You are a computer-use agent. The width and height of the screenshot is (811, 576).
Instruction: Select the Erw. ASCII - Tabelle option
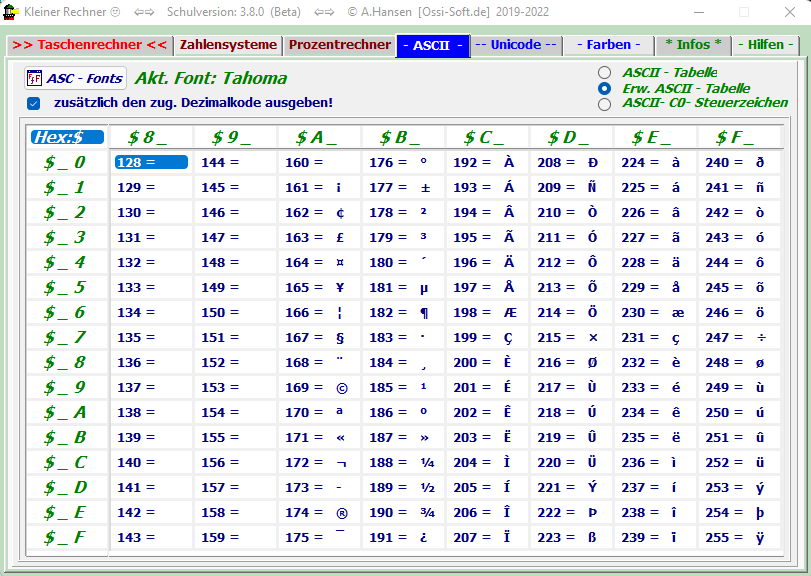pyautogui.click(x=604, y=88)
